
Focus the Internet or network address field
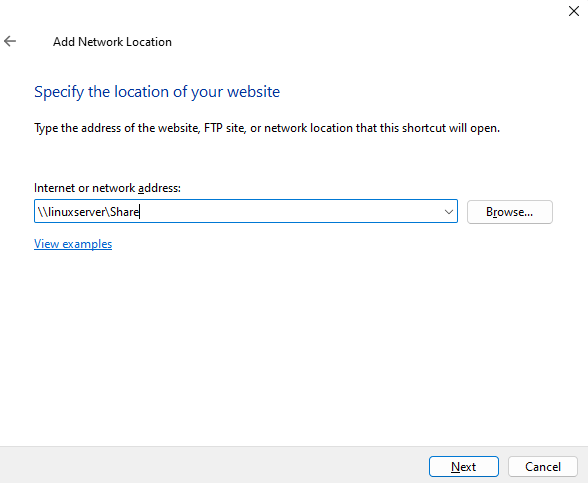pos(246,211)
